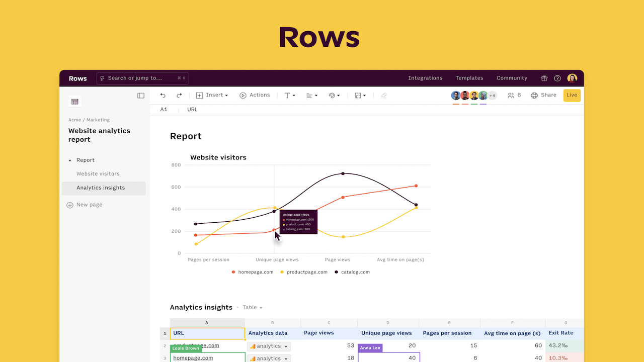Open the Integrations menu
Viewport: 644px width, 362px height.
coord(425,78)
